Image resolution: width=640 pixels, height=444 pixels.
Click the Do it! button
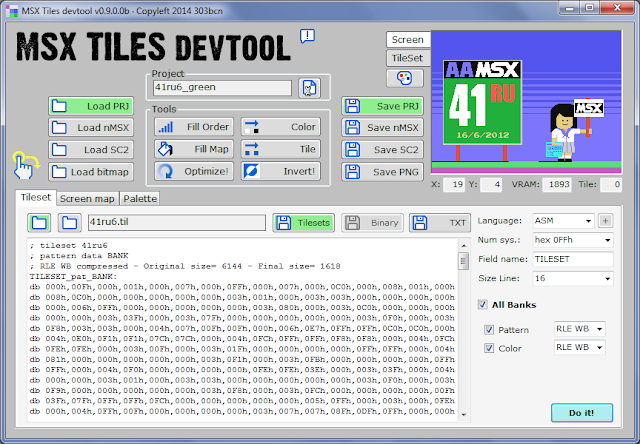point(582,413)
